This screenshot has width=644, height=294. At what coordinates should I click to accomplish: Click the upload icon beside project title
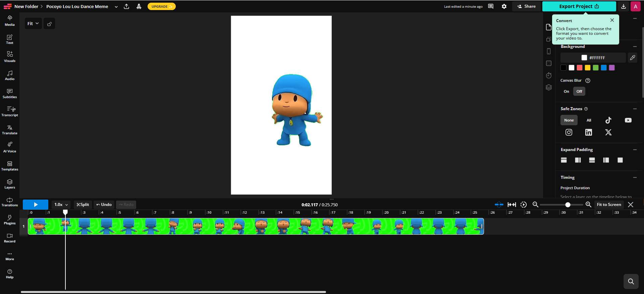pos(126,6)
